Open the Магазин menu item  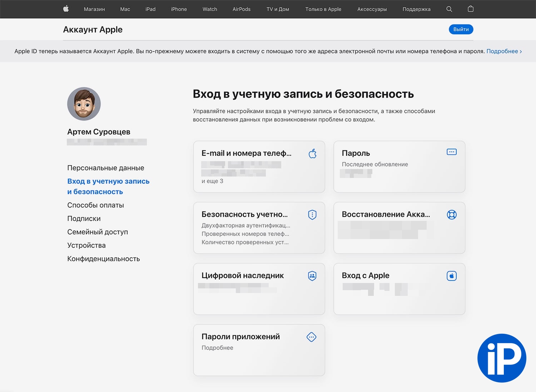coord(94,9)
